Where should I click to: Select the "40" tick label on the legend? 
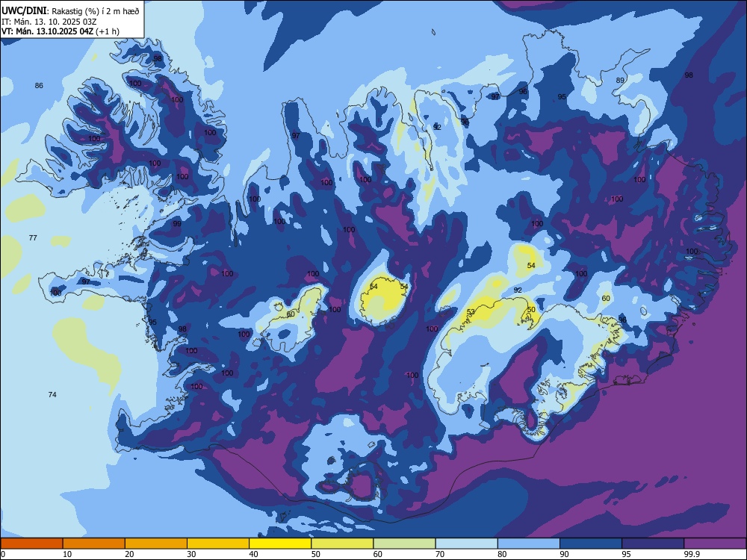click(x=253, y=554)
